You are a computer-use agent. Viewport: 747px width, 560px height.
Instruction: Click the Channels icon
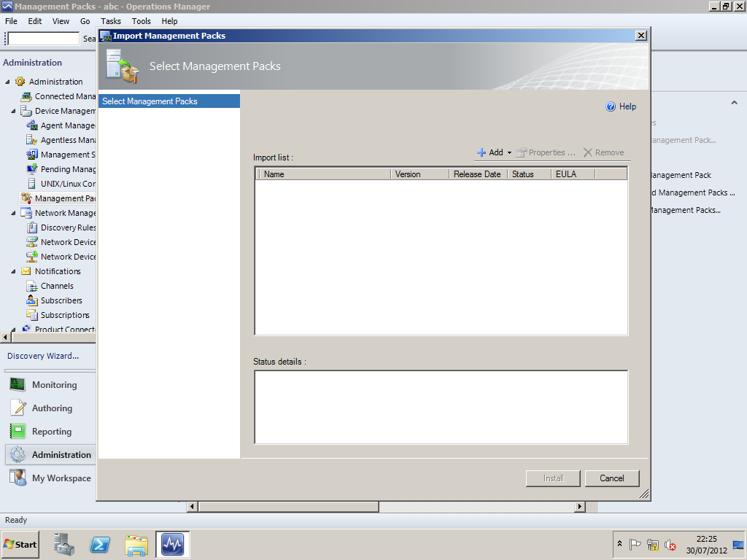pos(32,286)
